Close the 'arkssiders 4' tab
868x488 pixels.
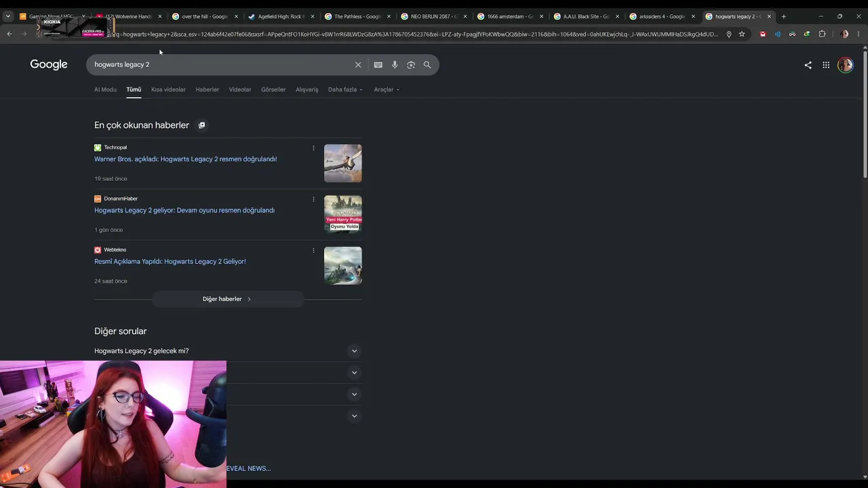coord(693,16)
